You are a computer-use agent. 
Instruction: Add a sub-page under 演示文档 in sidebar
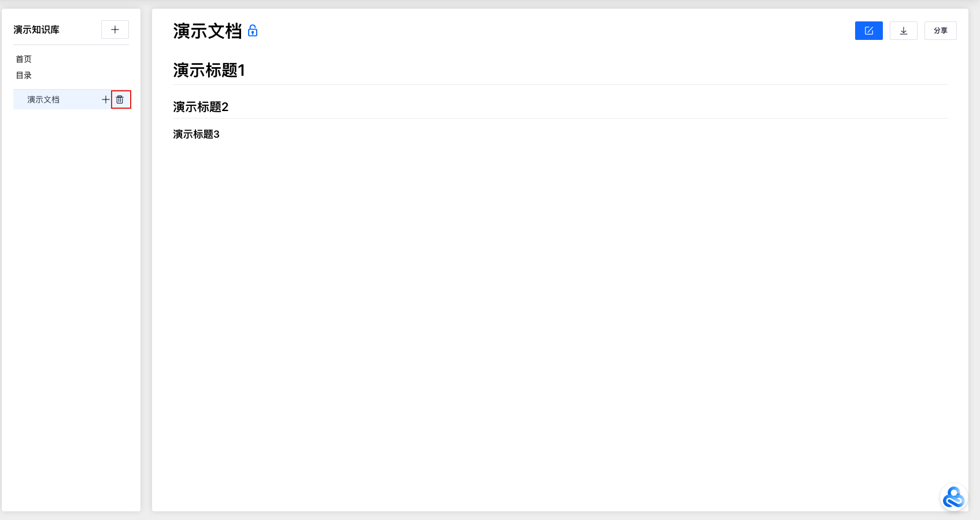point(105,99)
